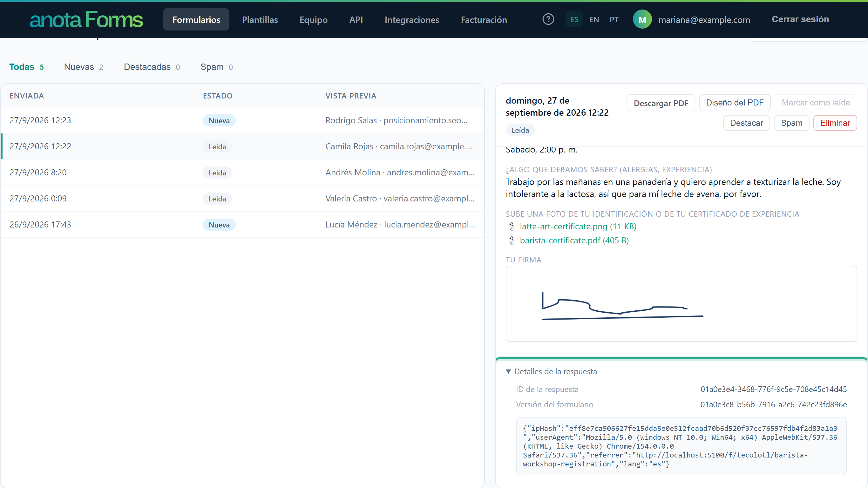This screenshot has width=868, height=488.
Task: Switch to the Destacadas tab
Action: pos(152,67)
